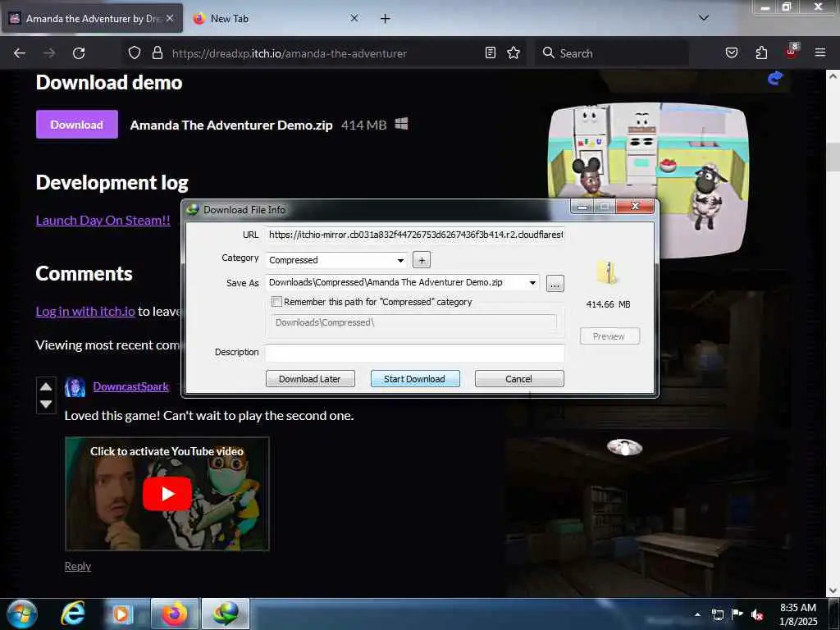Screen dimensions: 840x630
Task: Open the game screenshot thumbnail
Action: [x=648, y=180]
